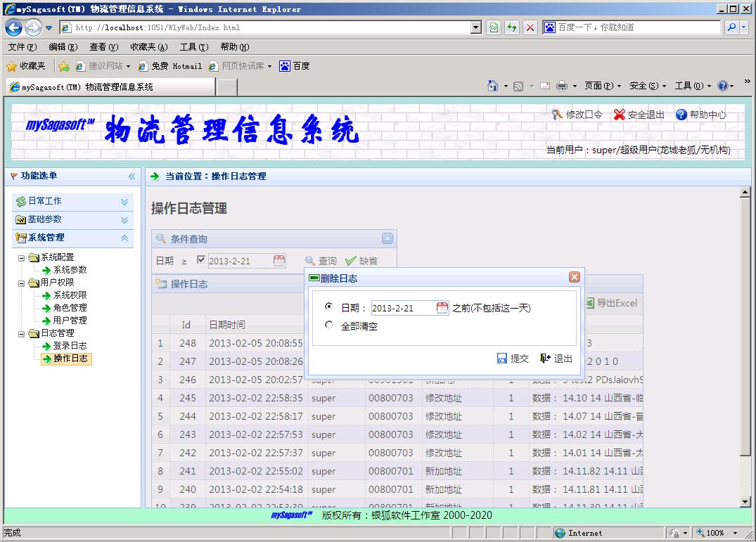Click the Internet security zone status
Viewport: 756px width, 542px height.
point(610,533)
